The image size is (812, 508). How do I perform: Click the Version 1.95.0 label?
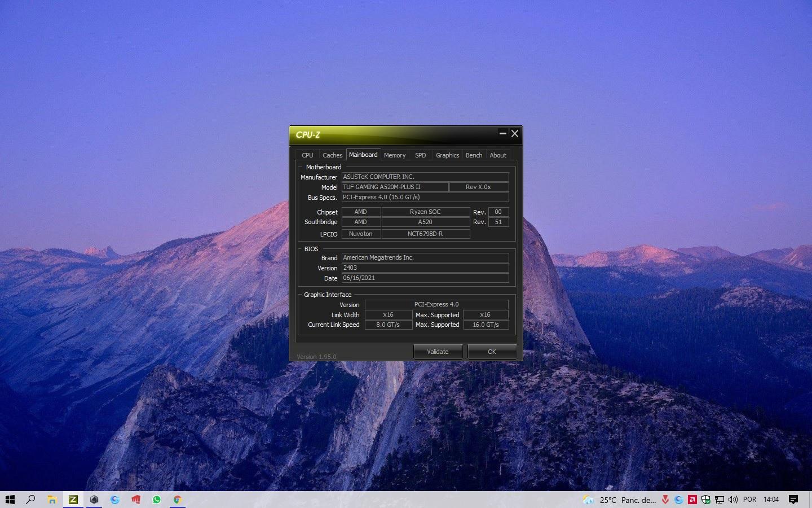pos(316,357)
